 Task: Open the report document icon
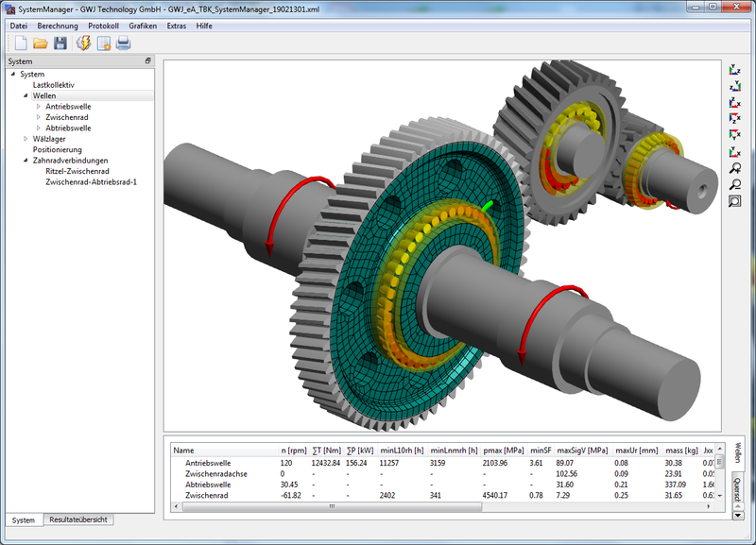[x=104, y=43]
